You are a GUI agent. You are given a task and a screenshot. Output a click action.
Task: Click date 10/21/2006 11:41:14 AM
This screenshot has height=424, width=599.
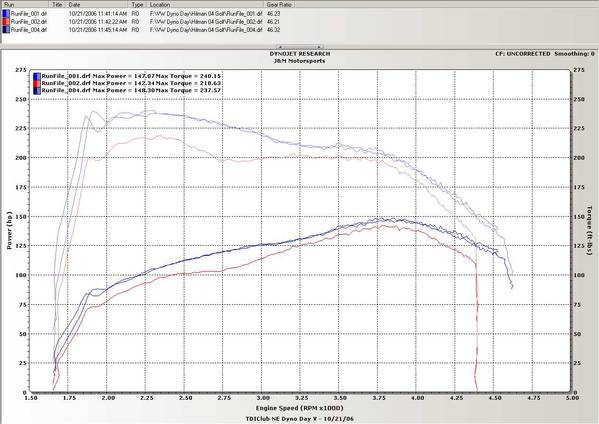[98, 13]
